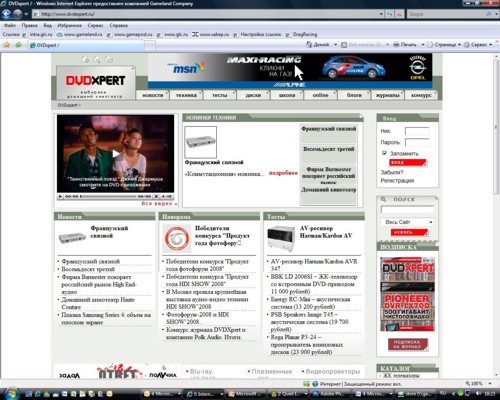This screenshot has height=400, width=500.
Task: Expand the 100% zoom level dropdown
Action: click(490, 384)
